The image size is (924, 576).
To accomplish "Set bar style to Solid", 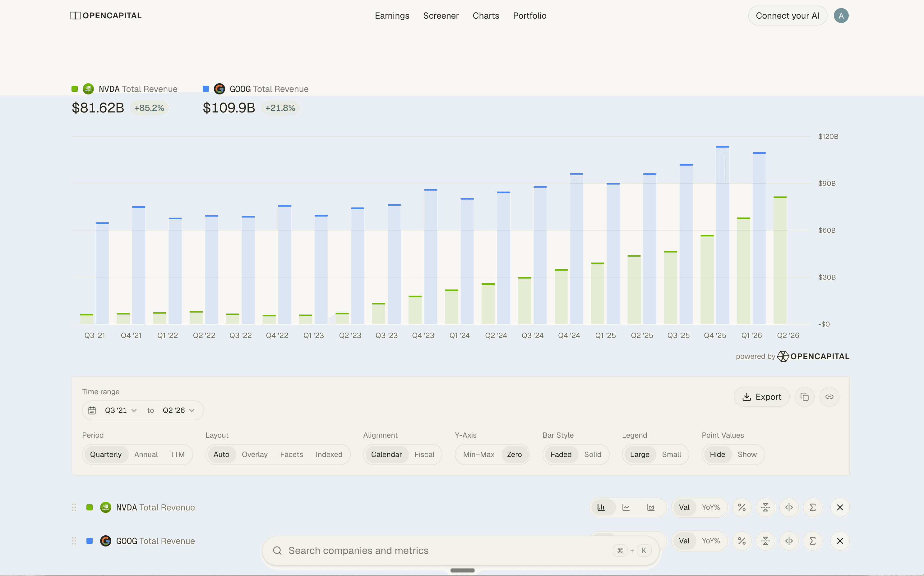I will pos(592,455).
